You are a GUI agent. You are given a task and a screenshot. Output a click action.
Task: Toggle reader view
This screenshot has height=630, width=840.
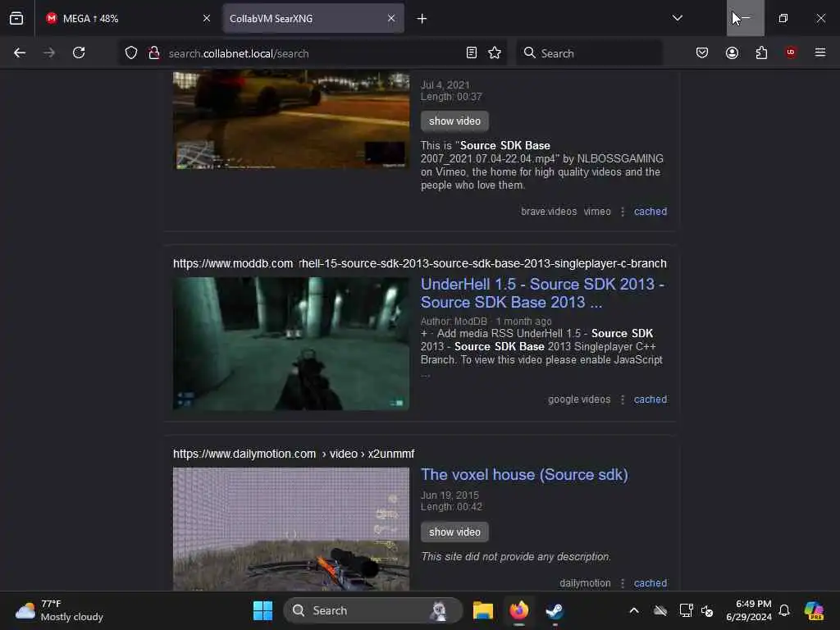click(472, 52)
